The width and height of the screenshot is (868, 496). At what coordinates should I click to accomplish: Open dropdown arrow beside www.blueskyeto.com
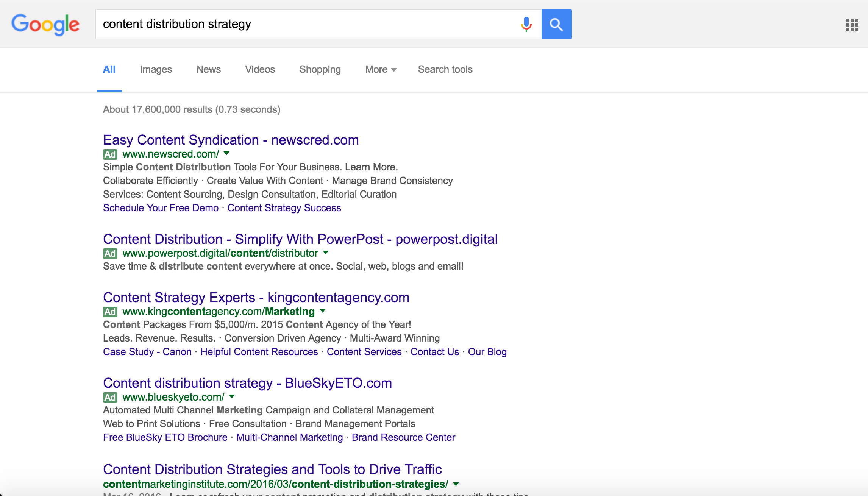click(x=232, y=396)
